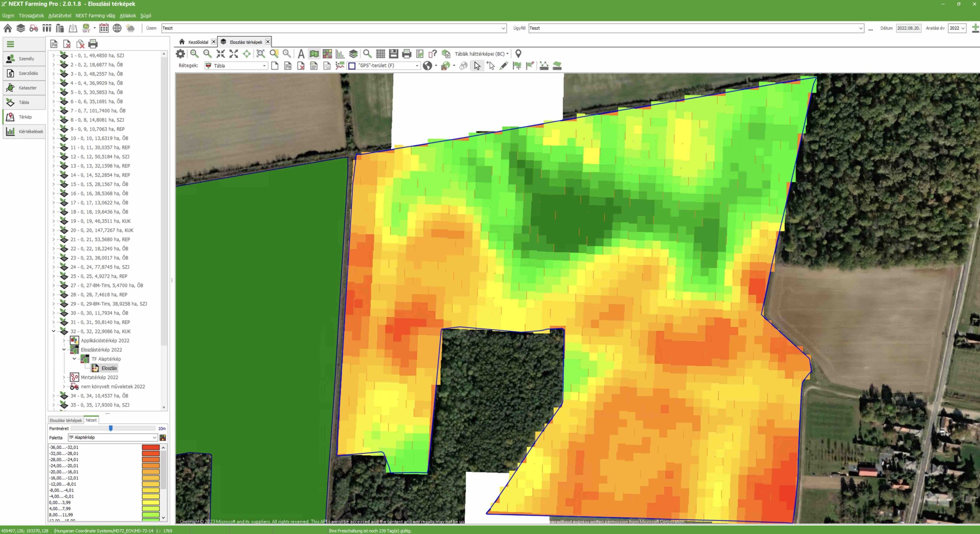The width and height of the screenshot is (980, 534).
Task: Click the zoom in magnifier tool
Action: 194,54
